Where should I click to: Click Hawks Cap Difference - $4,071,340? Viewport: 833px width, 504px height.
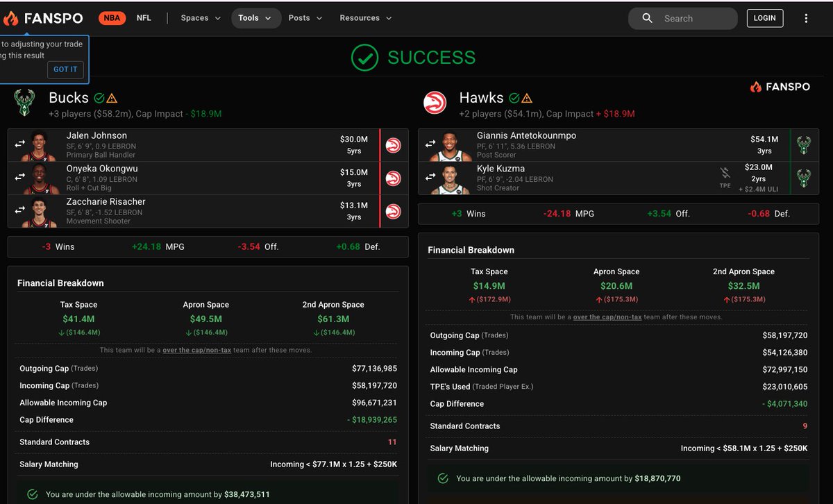coord(784,404)
